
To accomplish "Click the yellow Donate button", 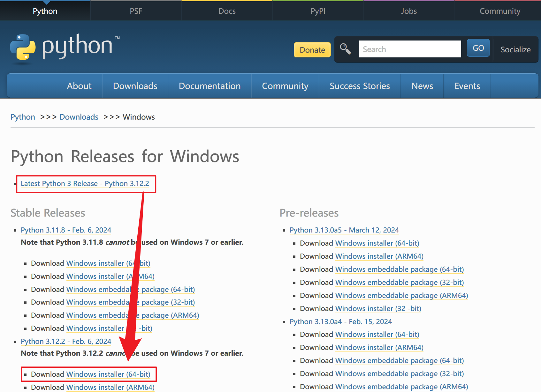I will 312,50.
